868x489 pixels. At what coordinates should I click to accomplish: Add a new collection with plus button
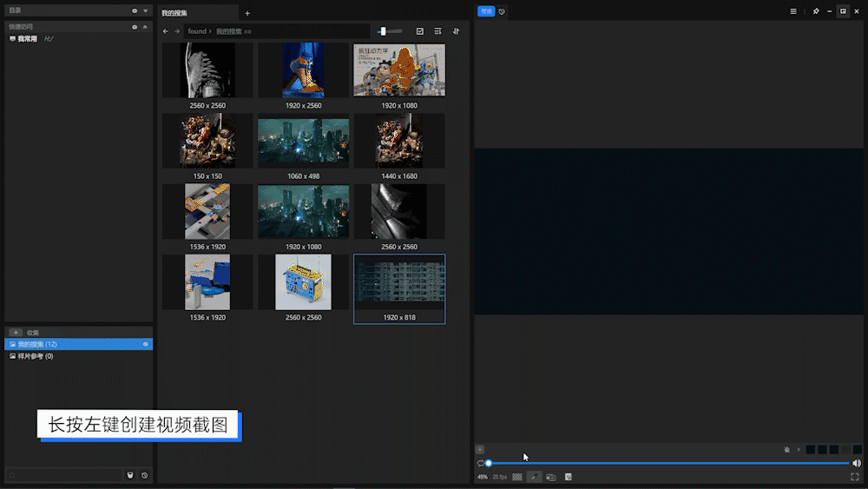coord(16,333)
